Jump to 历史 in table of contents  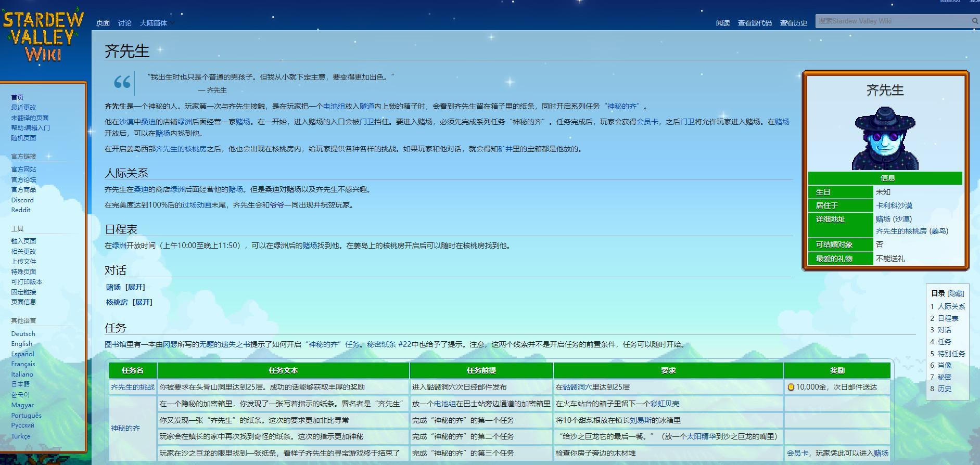pos(945,389)
